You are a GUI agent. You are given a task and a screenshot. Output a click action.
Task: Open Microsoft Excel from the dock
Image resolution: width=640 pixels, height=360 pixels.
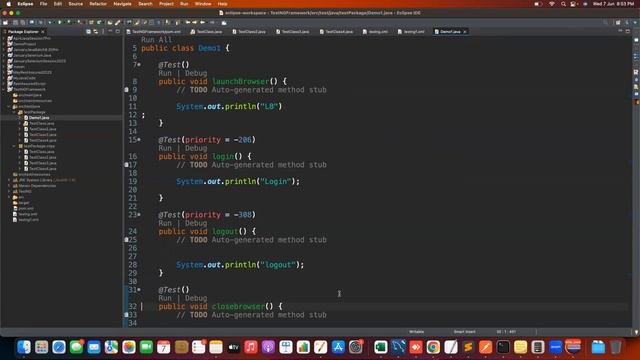point(381,347)
